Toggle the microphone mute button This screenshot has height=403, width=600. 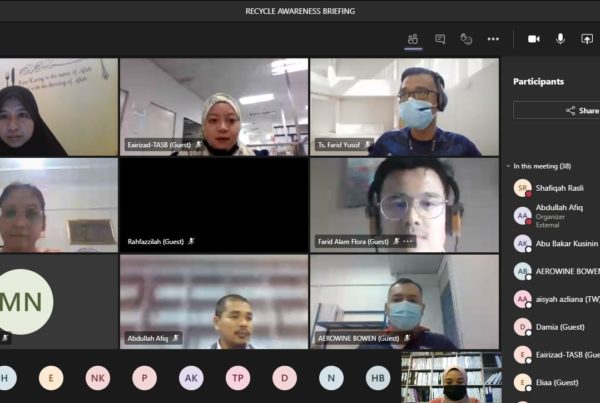560,39
